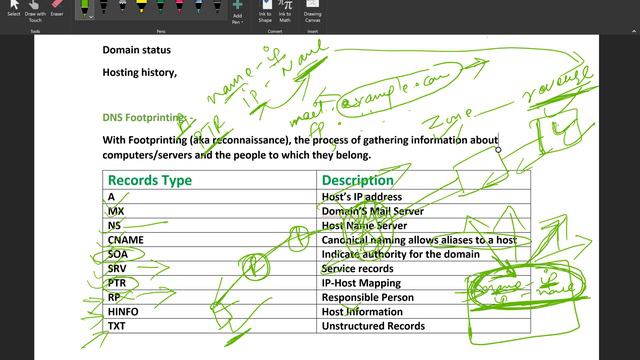Screen dimensions: 640x360
Task: Select the blue pen
Action: pyautogui.click(x=198, y=7)
